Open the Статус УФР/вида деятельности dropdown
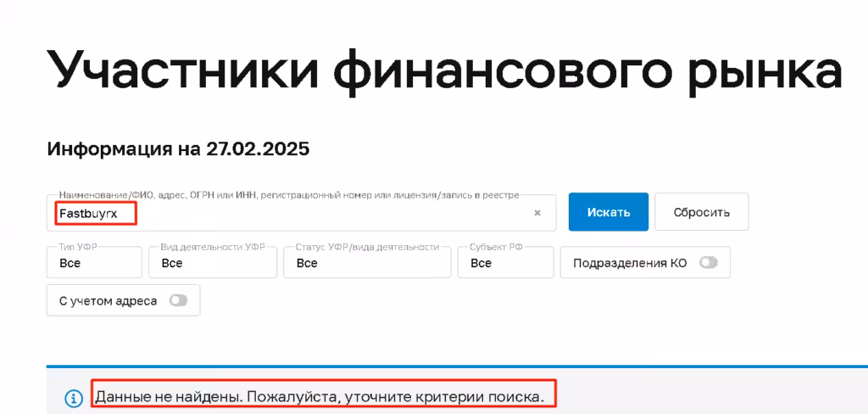The width and height of the screenshot is (868, 414). (x=367, y=263)
